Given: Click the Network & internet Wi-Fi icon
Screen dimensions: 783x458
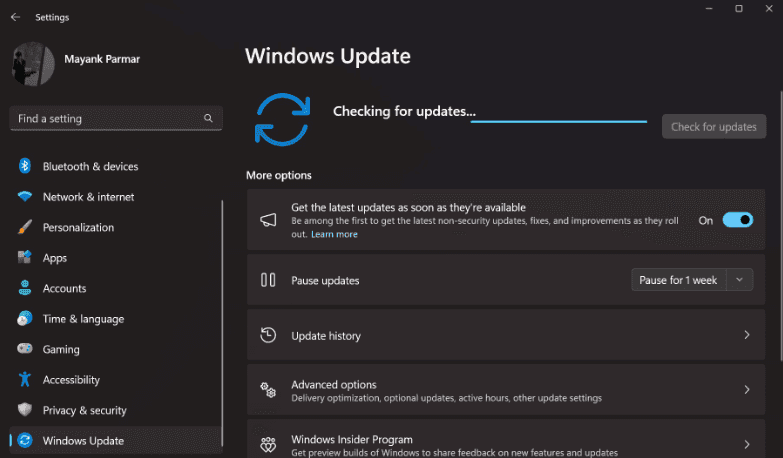Looking at the screenshot, I should (x=24, y=196).
